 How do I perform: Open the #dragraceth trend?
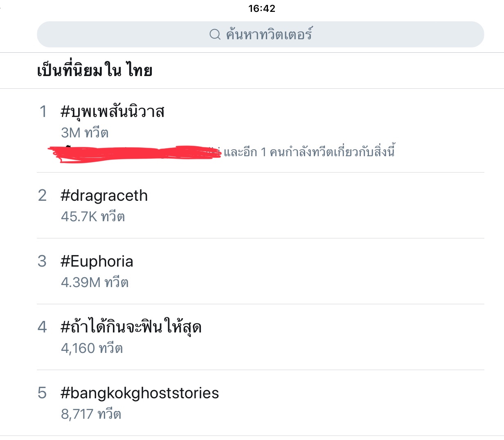tap(104, 196)
